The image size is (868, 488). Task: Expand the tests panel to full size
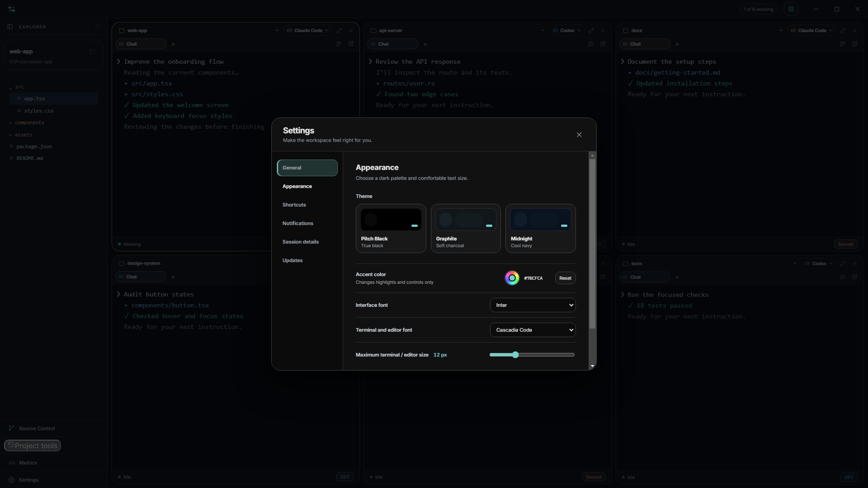coord(843,263)
